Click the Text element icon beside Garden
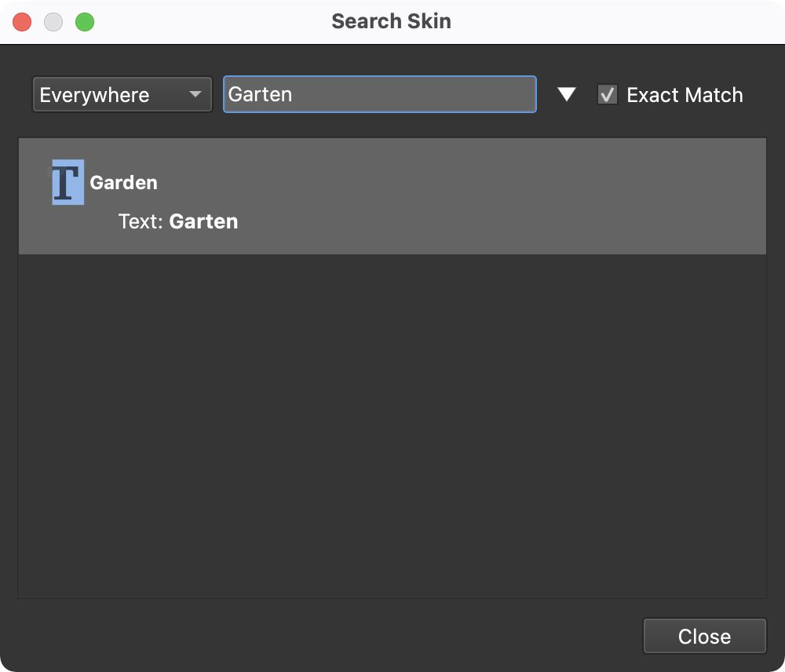Screen dimensions: 785x672 click(67, 181)
